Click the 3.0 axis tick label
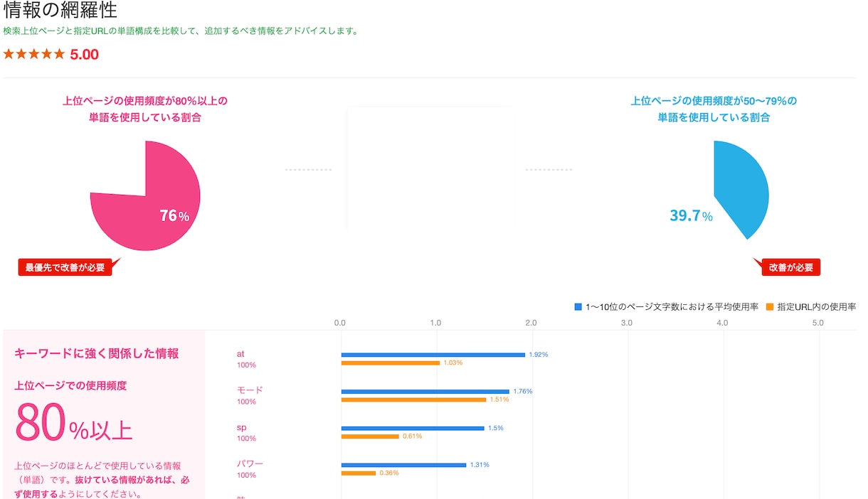The width and height of the screenshot is (868, 499). click(626, 323)
